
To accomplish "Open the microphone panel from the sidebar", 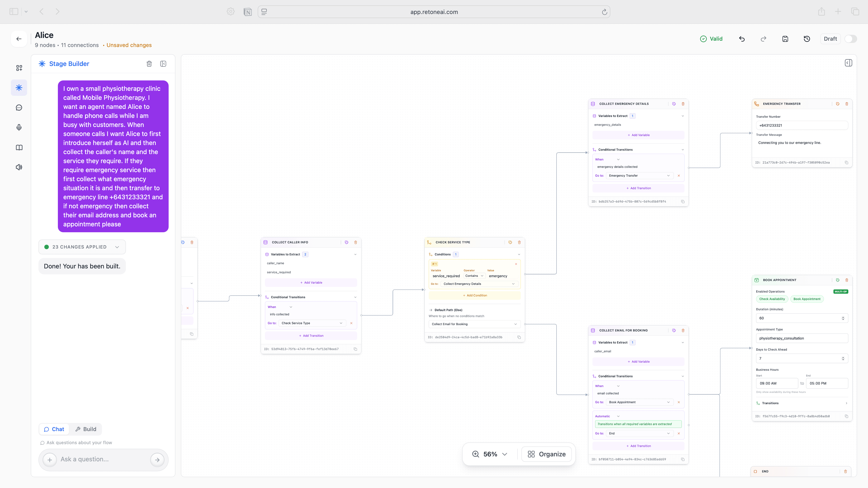I will [19, 127].
